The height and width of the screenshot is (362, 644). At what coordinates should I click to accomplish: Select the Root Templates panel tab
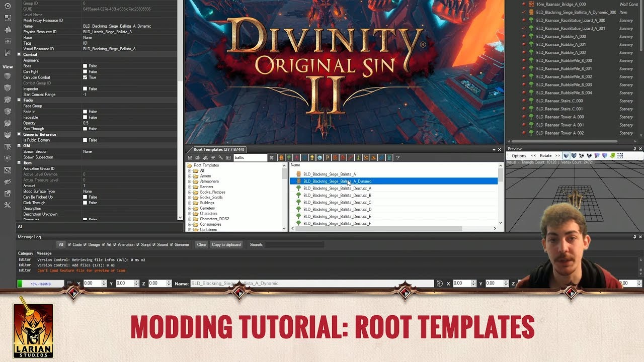click(x=219, y=149)
